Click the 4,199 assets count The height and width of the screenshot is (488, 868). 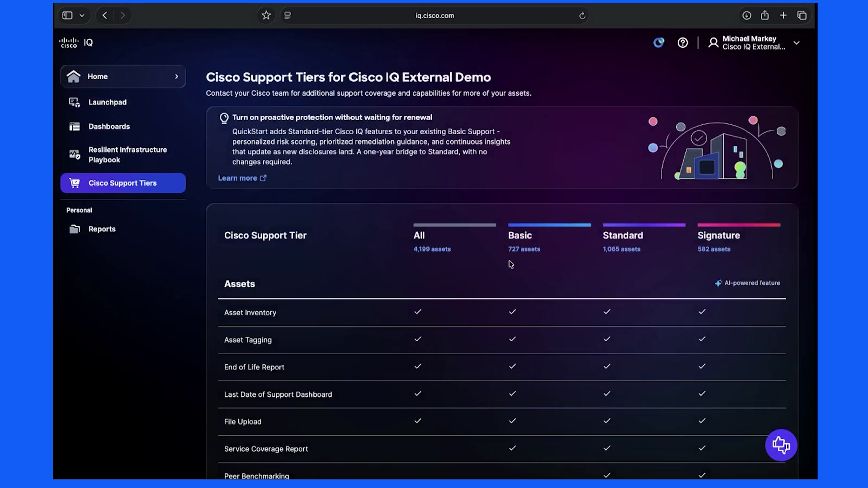point(432,249)
